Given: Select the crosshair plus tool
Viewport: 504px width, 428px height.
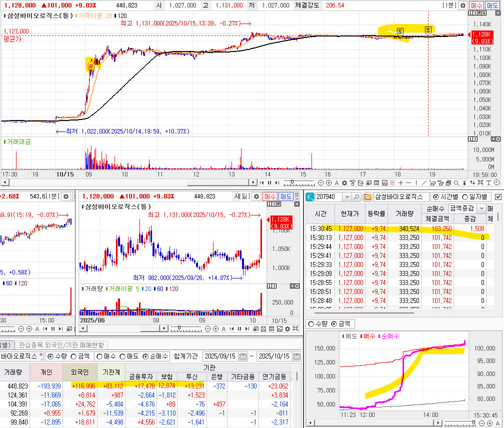Looking at the screenshot, I should [401, 183].
